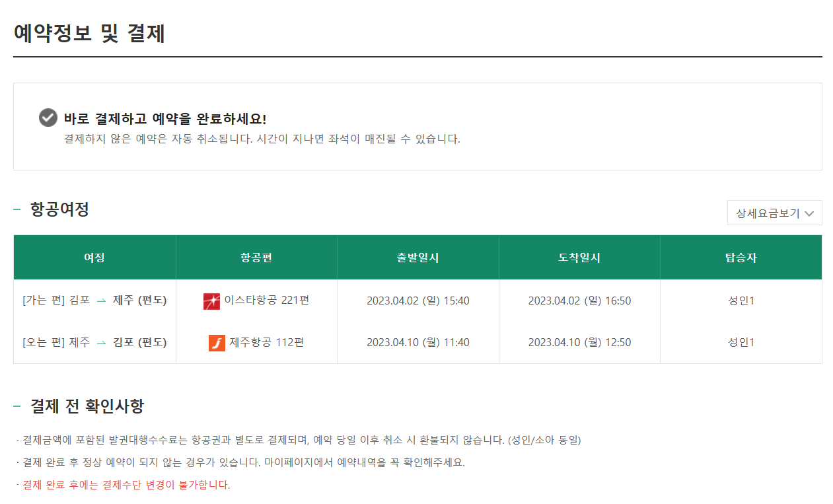Select the 여정 column header
Image resolution: width=833 pixels, height=504 pixels.
click(94, 257)
